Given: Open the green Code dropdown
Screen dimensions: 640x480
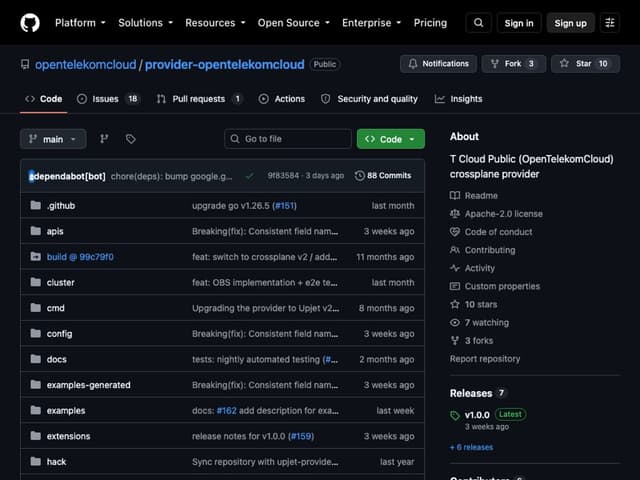Looking at the screenshot, I should click(x=391, y=139).
